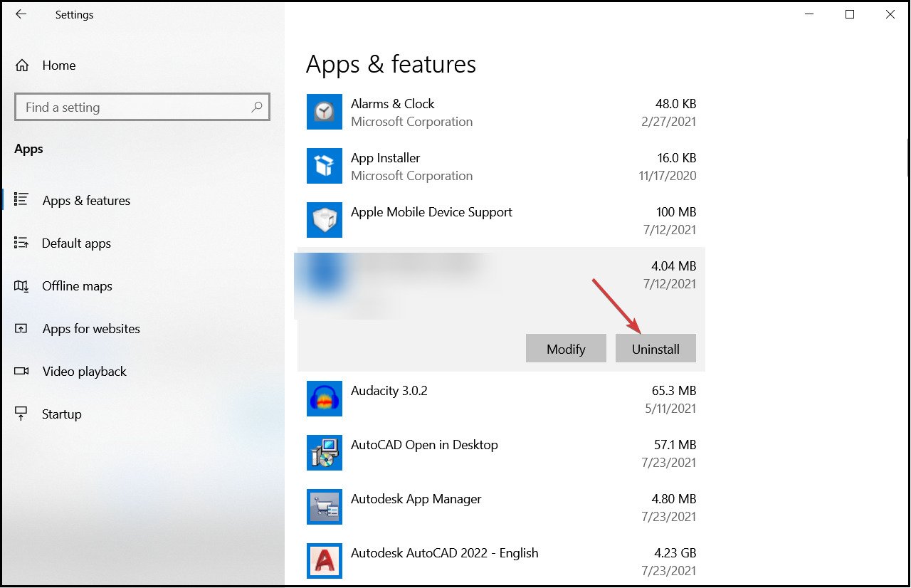The image size is (911, 588).
Task: Click the 57.1 MB size value
Action: point(675,445)
